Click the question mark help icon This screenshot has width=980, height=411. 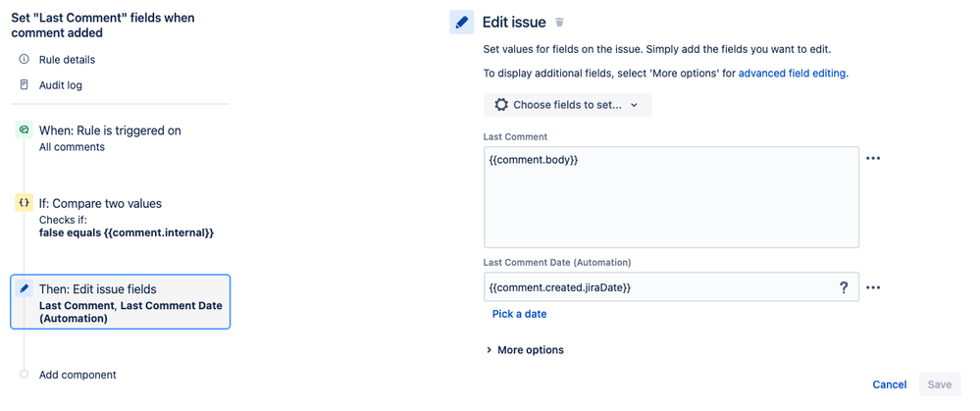click(843, 287)
